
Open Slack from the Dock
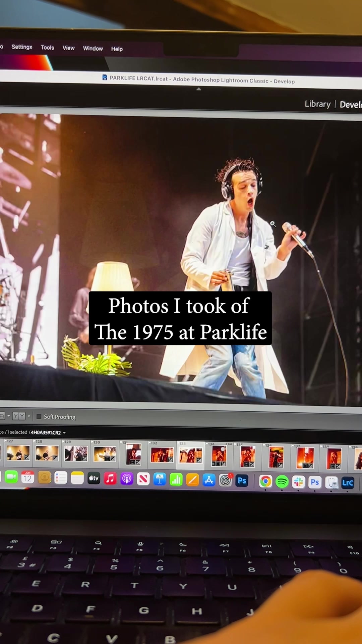click(x=298, y=482)
